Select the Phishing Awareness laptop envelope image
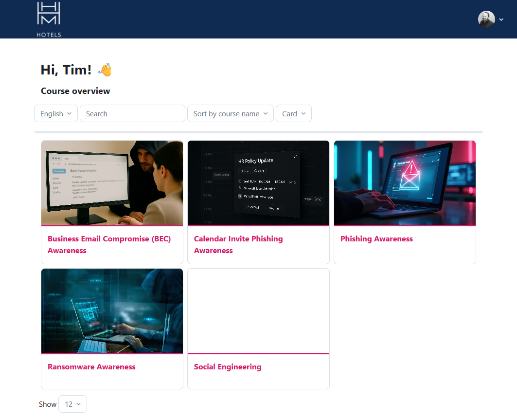 click(405, 183)
